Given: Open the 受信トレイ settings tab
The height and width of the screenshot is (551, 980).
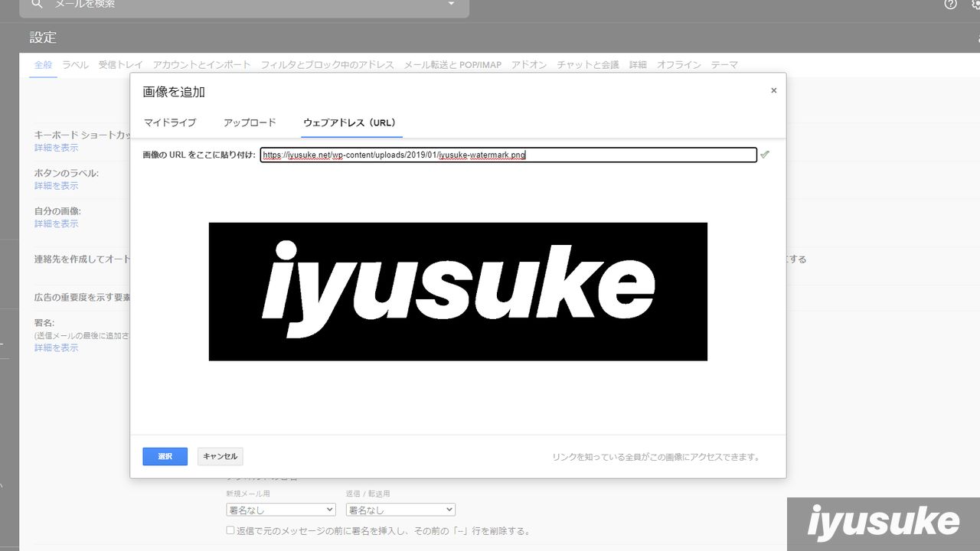Looking at the screenshot, I should click(120, 65).
